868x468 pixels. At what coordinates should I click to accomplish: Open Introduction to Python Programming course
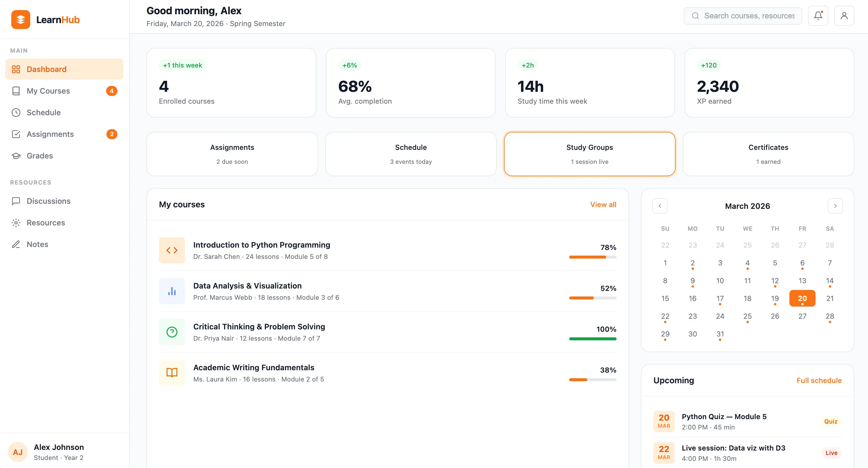coord(387,250)
